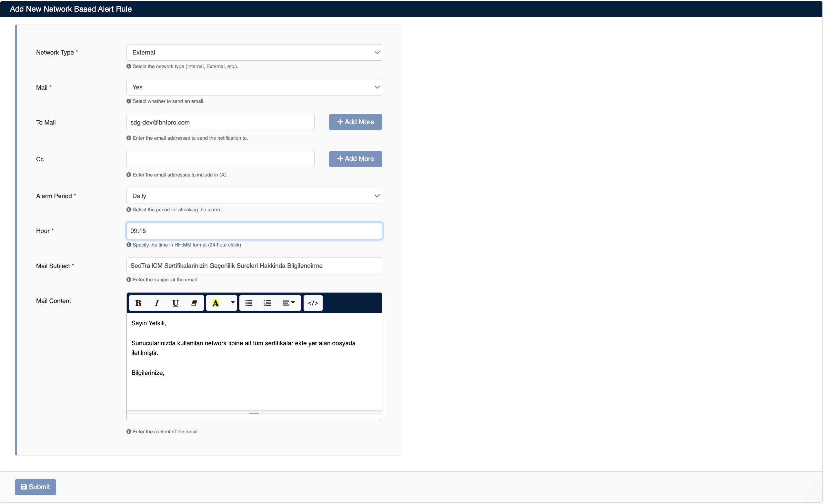The width and height of the screenshot is (824, 504).
Task: Switch to code view in editor
Action: coord(313,303)
